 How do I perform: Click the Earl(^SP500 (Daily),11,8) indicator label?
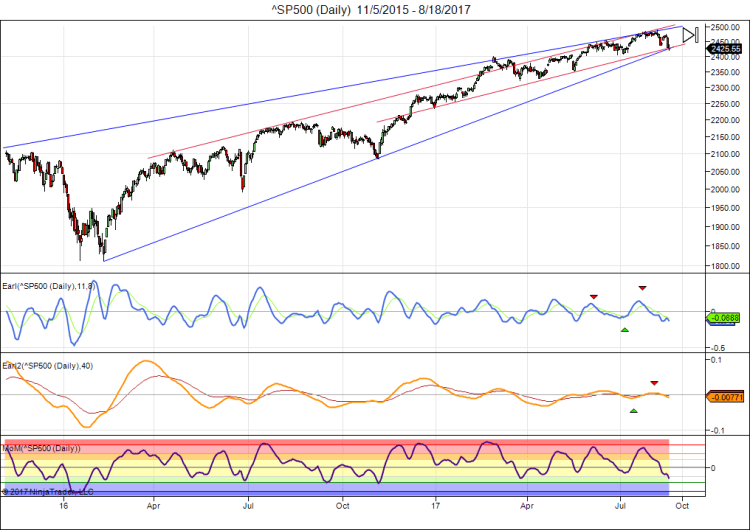49,285
